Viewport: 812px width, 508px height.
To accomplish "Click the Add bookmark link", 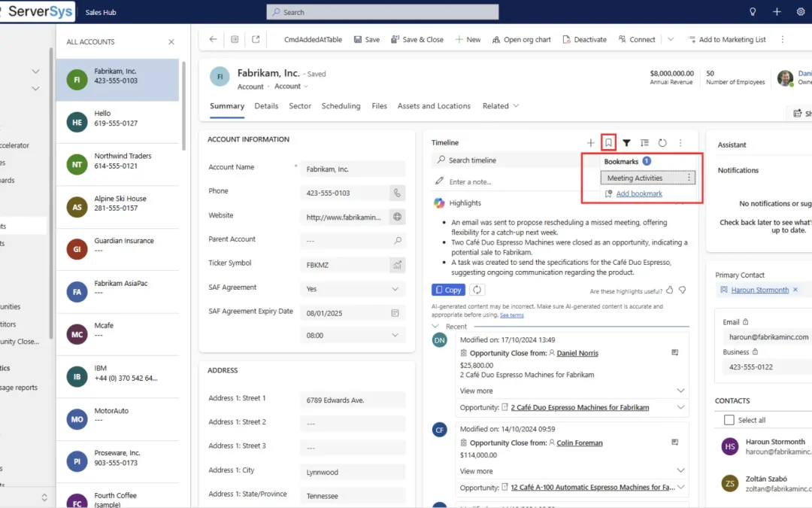I will [639, 193].
